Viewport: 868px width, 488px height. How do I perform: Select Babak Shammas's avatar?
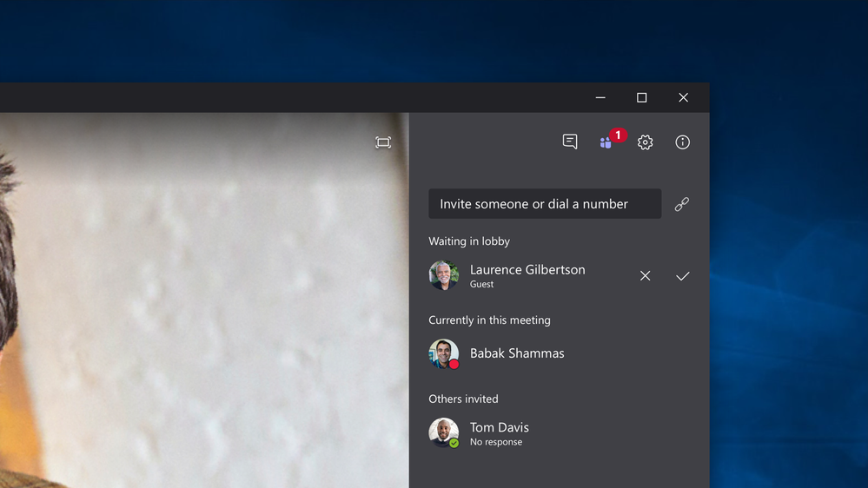(x=443, y=353)
